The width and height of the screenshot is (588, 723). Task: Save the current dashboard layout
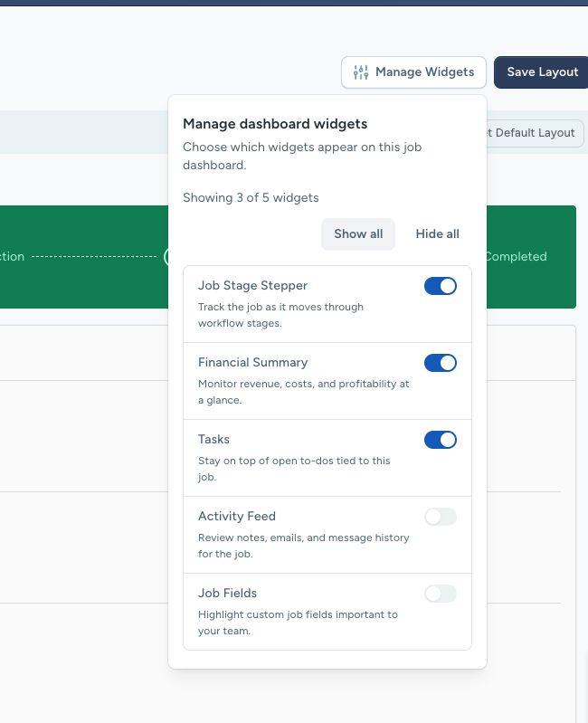click(x=542, y=72)
